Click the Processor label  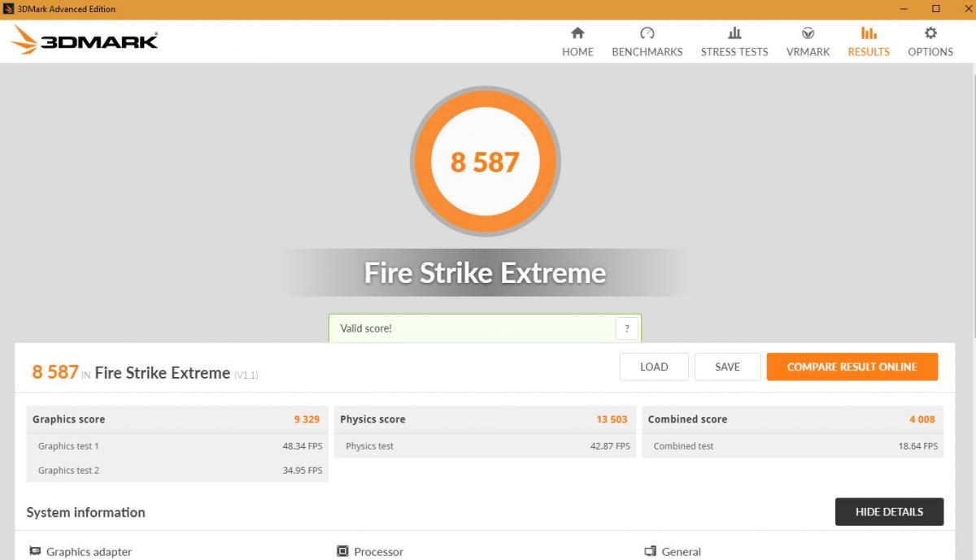pos(378,552)
